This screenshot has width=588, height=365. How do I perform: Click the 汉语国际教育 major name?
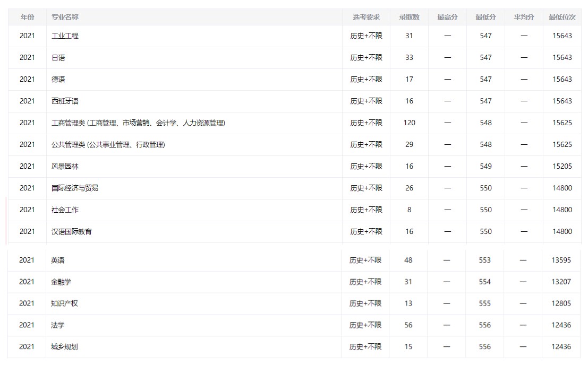[x=71, y=232]
